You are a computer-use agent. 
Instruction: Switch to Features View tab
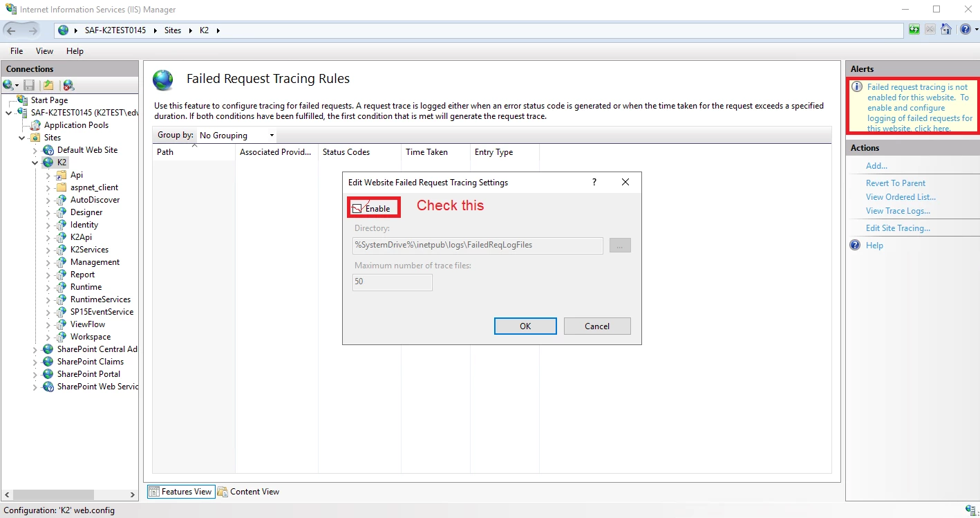181,492
